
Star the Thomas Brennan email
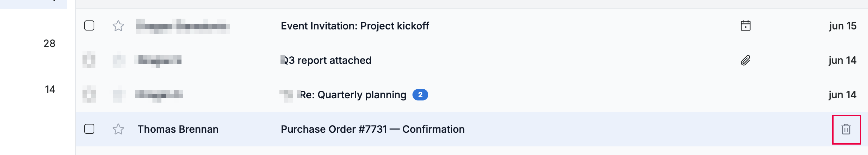[x=118, y=129]
